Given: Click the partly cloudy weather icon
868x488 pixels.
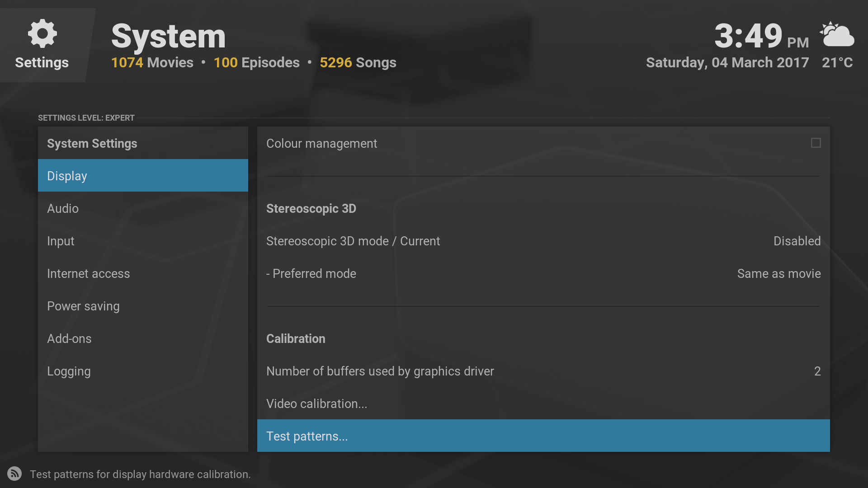Looking at the screenshot, I should (837, 34).
